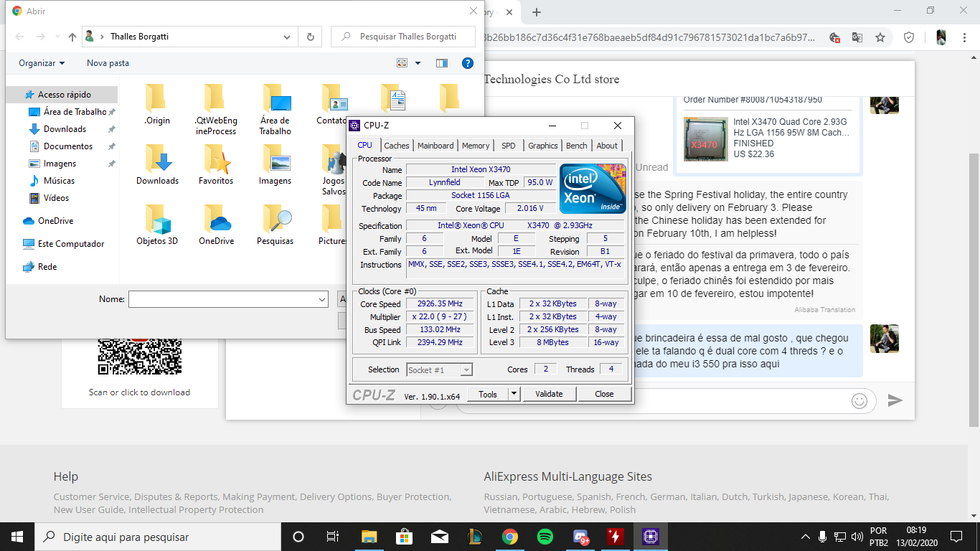Select Músicas in navigation pane
Image resolution: width=980 pixels, height=551 pixels.
(x=59, y=181)
